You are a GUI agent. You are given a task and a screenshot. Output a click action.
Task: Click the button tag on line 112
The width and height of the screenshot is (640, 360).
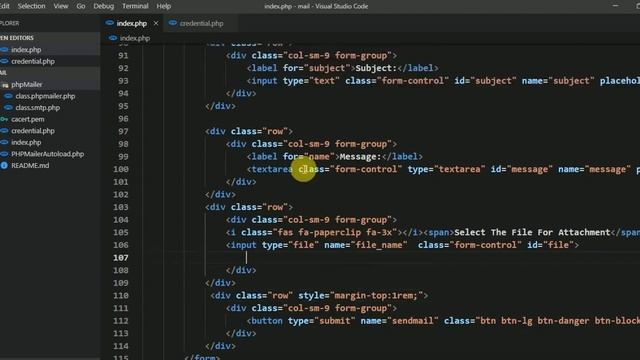(x=267, y=321)
